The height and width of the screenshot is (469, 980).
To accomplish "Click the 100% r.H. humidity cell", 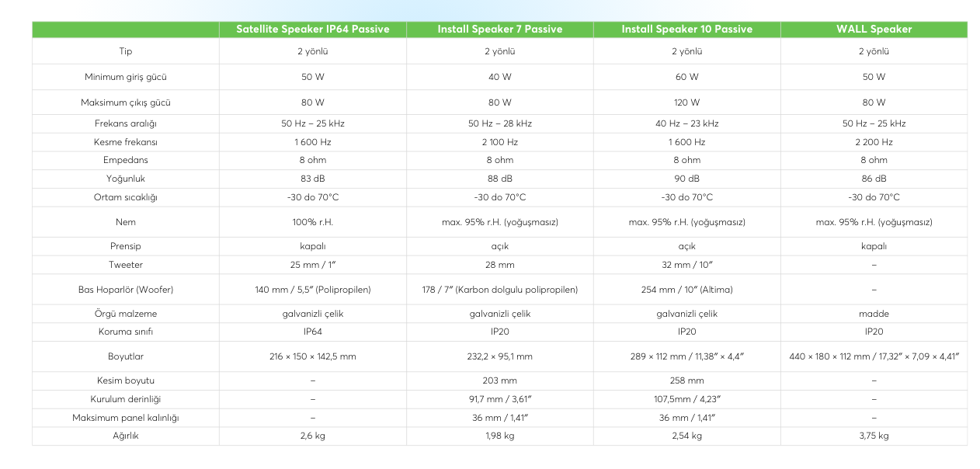I will [312, 222].
